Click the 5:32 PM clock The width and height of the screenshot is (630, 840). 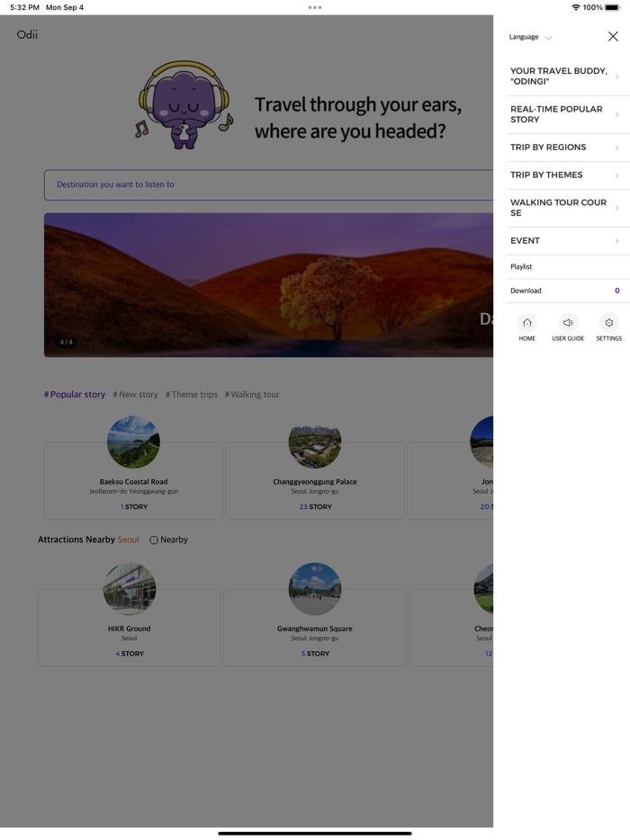coord(24,7)
